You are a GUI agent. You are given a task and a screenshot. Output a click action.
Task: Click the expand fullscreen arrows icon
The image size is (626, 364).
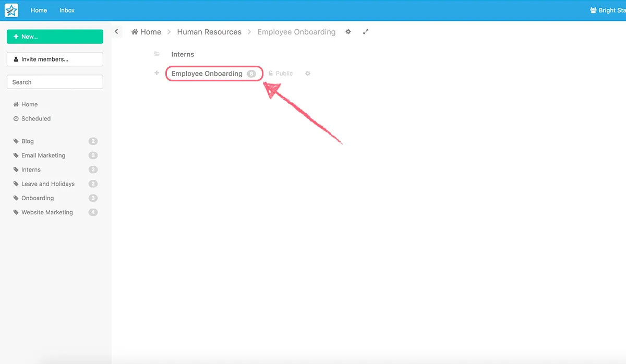366,32
